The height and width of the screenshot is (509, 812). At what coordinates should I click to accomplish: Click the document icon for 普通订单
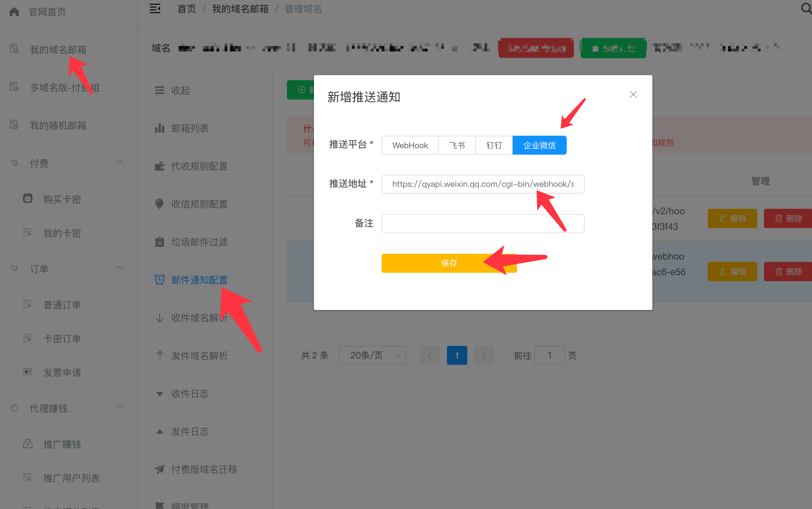pyautogui.click(x=28, y=305)
